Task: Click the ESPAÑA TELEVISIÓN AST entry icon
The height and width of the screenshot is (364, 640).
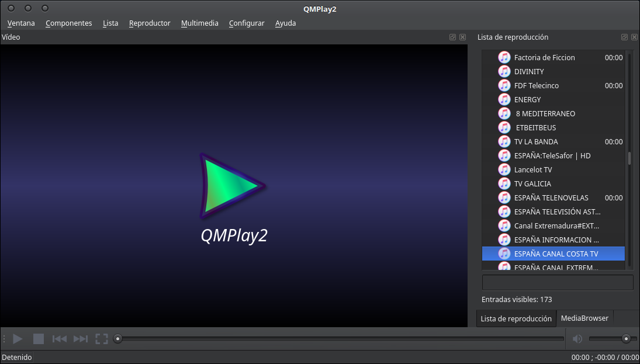Action: click(x=504, y=212)
